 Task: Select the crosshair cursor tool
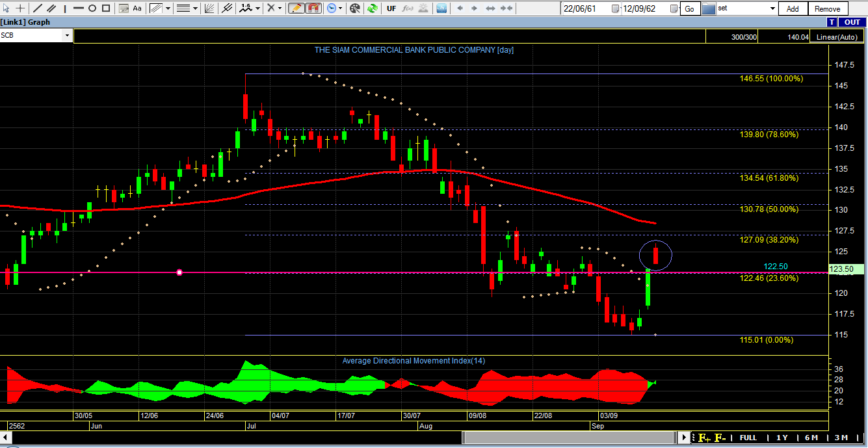tap(21, 8)
